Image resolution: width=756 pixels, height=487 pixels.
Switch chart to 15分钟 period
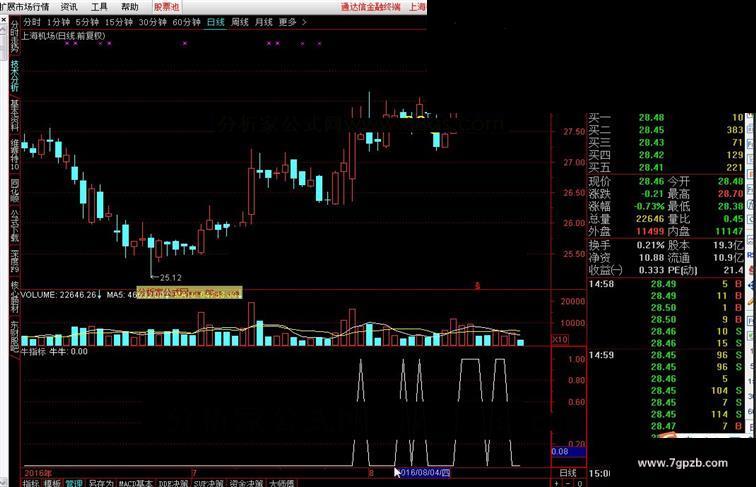[119, 22]
